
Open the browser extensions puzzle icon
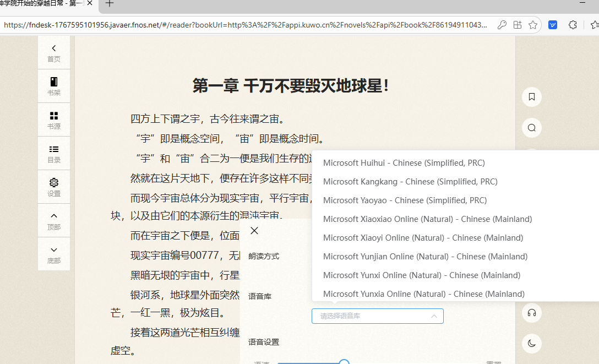coord(573,25)
